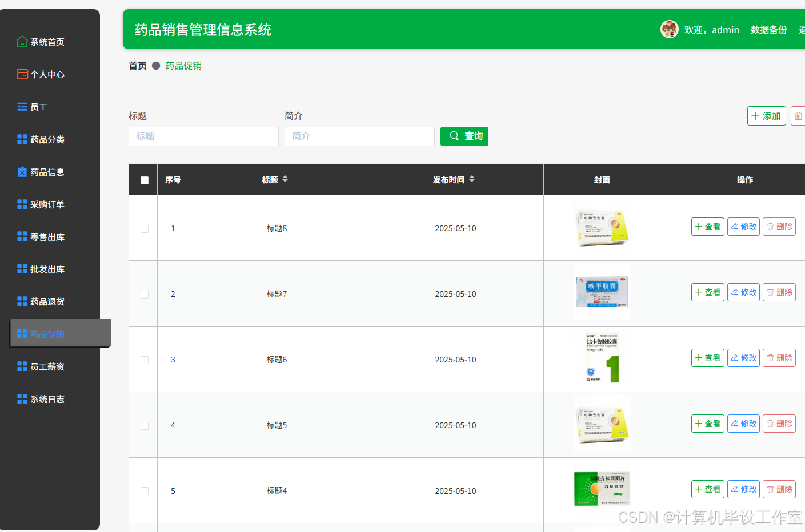Click the 首页 breadcrumb link

[x=138, y=66]
